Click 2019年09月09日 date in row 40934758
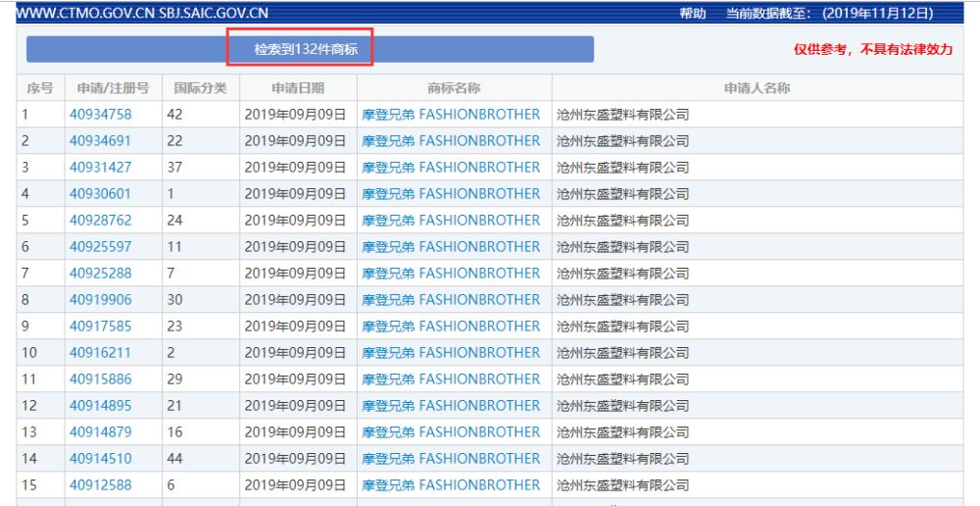This screenshot has height=506, width=980. coord(295,115)
